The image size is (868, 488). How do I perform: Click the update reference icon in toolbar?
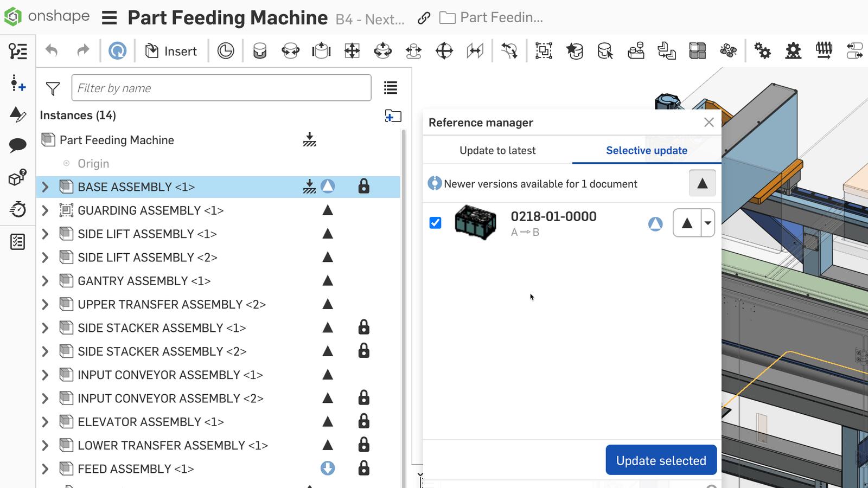(117, 51)
